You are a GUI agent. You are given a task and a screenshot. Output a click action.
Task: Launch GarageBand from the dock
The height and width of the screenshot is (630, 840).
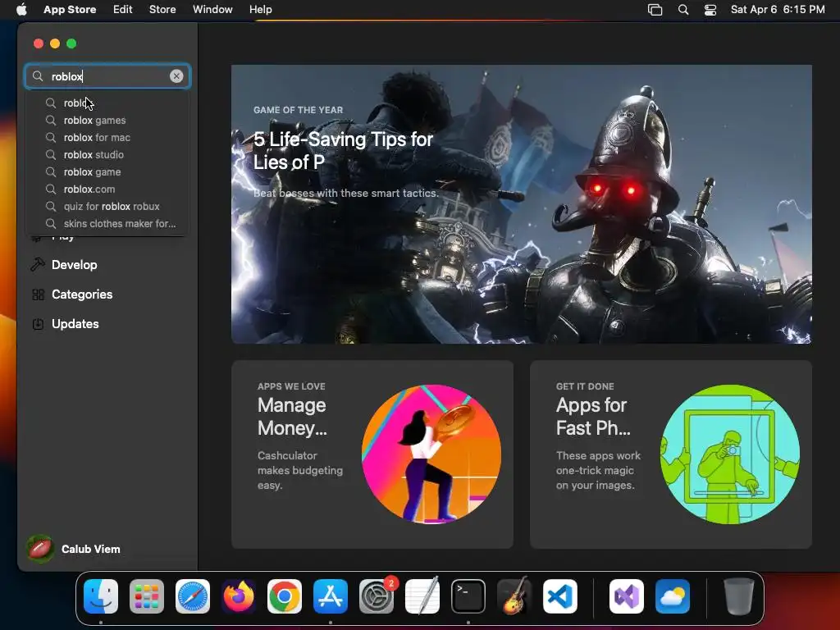pyautogui.click(x=514, y=596)
